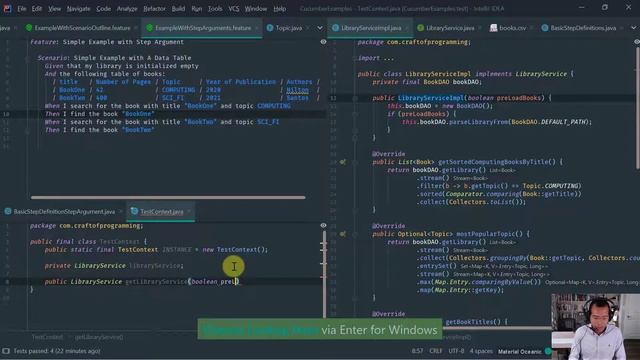Close the ExampleWithScenarioOutline.feature tab
Image resolution: width=640 pixels, height=360 pixels.
point(136,28)
